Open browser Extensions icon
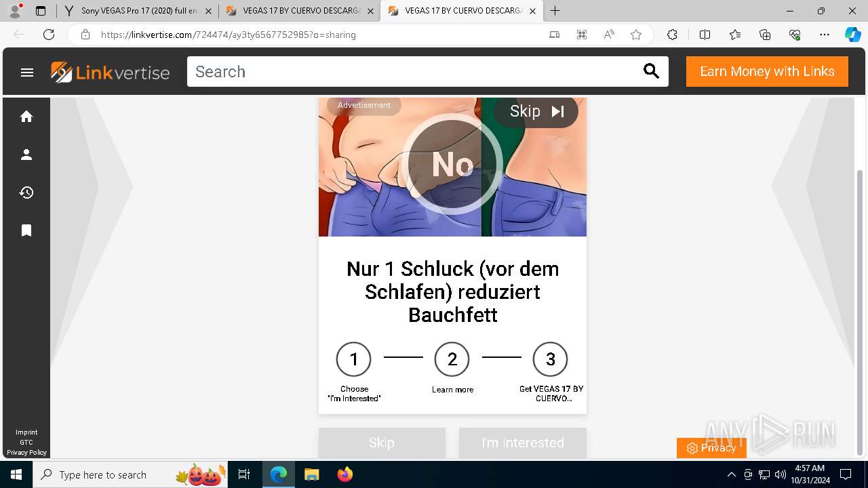The image size is (868, 488). point(672,35)
